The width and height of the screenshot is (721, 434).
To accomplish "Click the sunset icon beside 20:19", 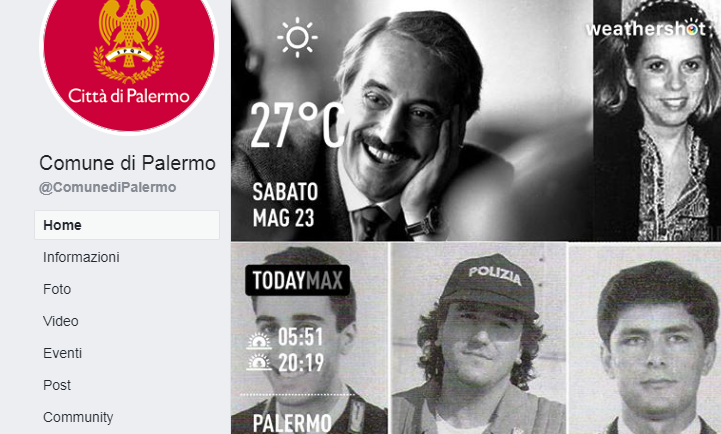I will 259,362.
